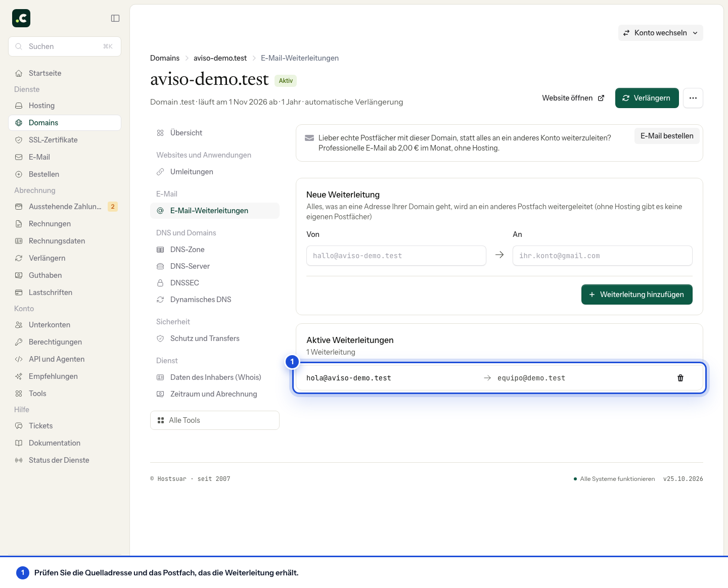The height and width of the screenshot is (588, 728).
Task: Click the Hostsuar logo icon
Action: coord(21,18)
